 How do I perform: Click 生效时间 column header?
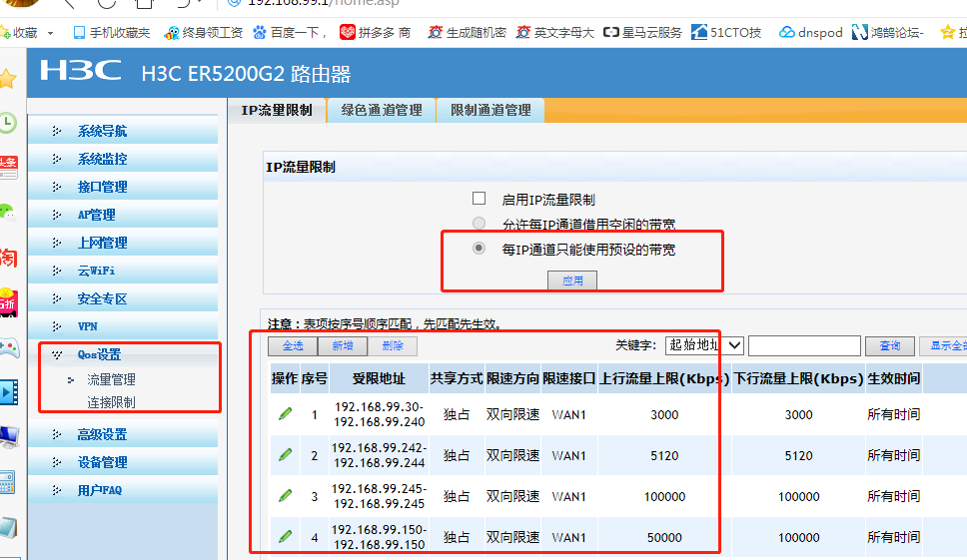pyautogui.click(x=894, y=378)
